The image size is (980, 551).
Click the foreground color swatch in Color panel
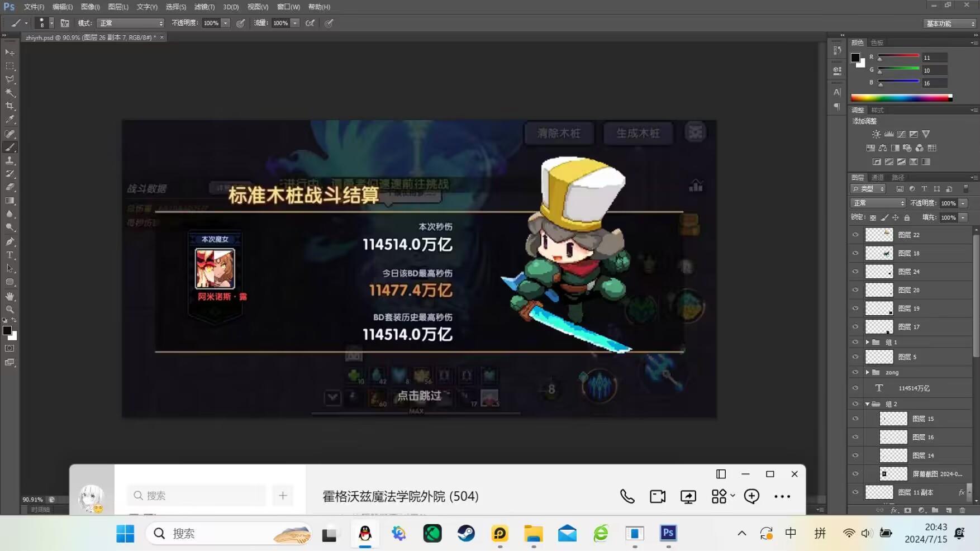[855, 58]
